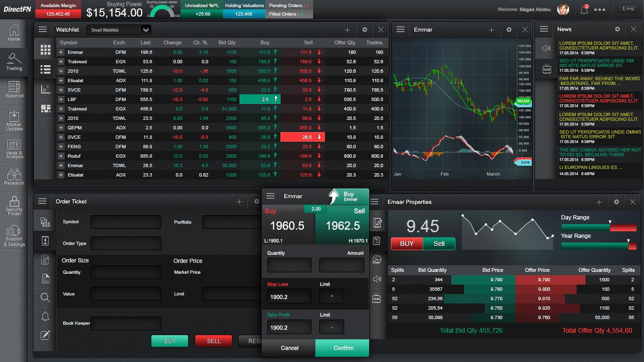Viewport: 644px width, 362px height.
Task: Go to Trading in left sidebar
Action: 14,62
